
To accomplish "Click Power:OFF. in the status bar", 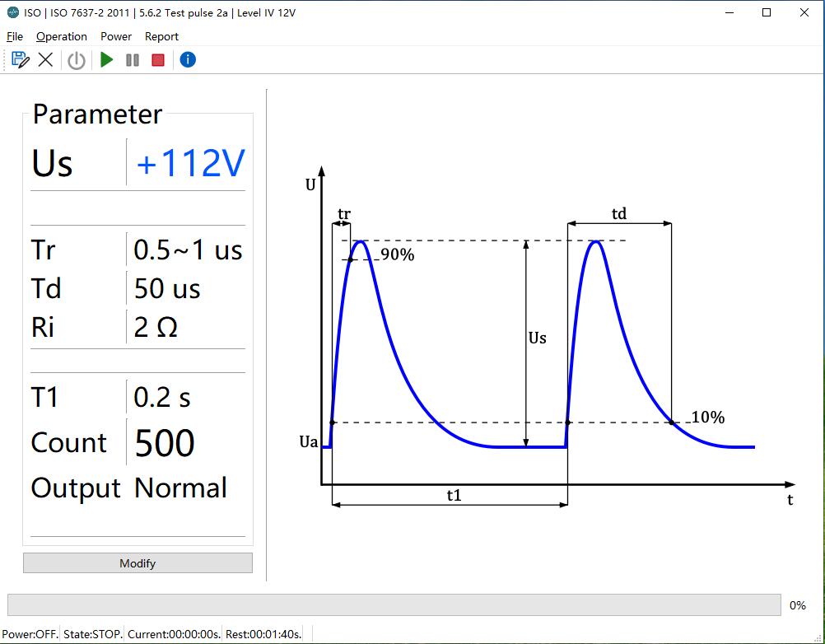I will tap(30, 634).
